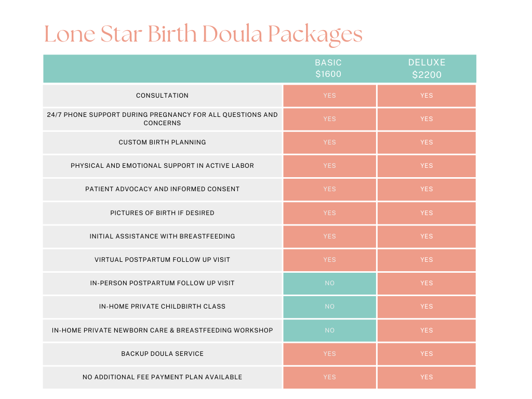Click the Pictures of Birth if Desired label
532x399 pixels.
(162, 213)
